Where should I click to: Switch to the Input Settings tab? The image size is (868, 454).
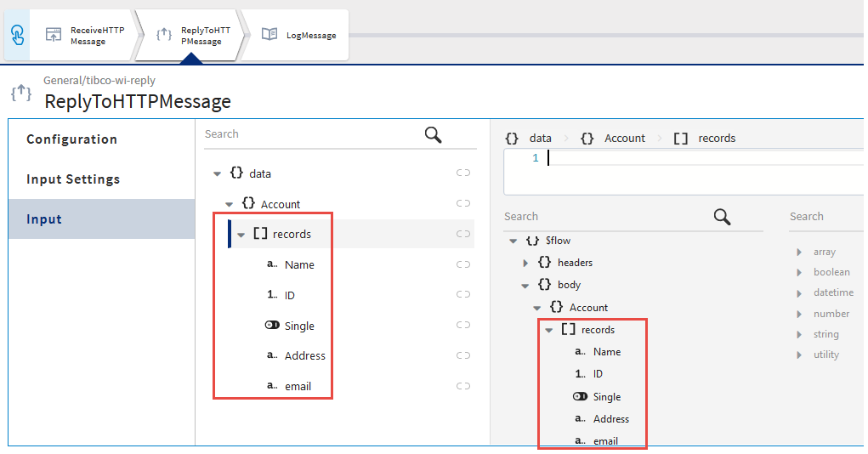point(73,179)
